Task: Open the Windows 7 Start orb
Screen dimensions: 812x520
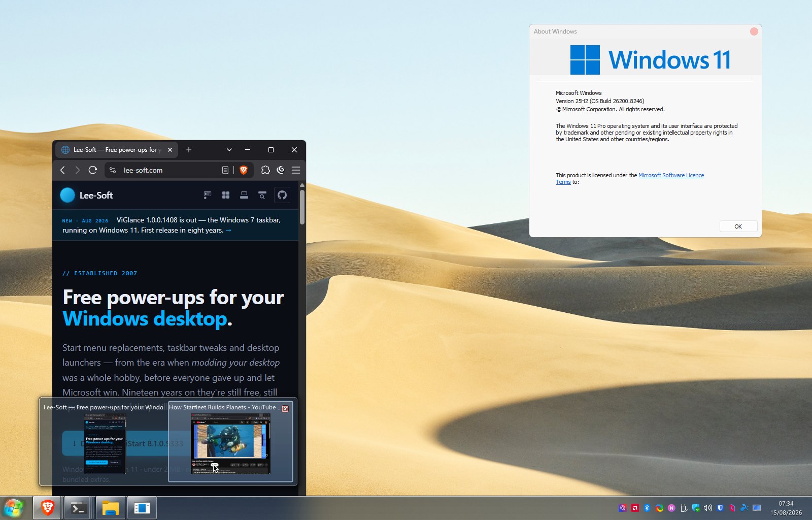Action: pyautogui.click(x=14, y=508)
